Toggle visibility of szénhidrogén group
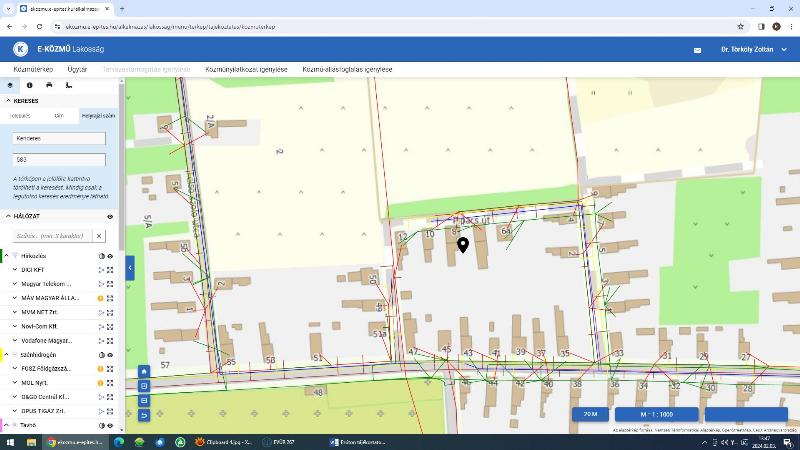 (110, 355)
